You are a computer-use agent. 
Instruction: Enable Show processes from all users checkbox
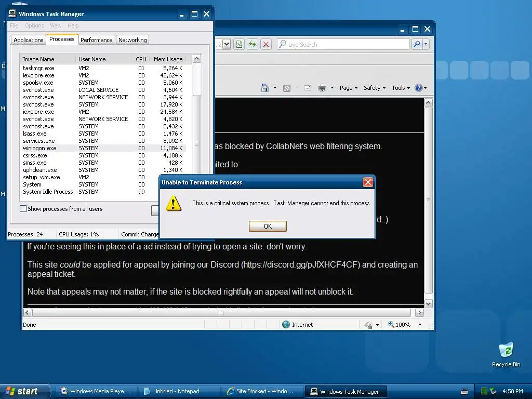(x=23, y=209)
